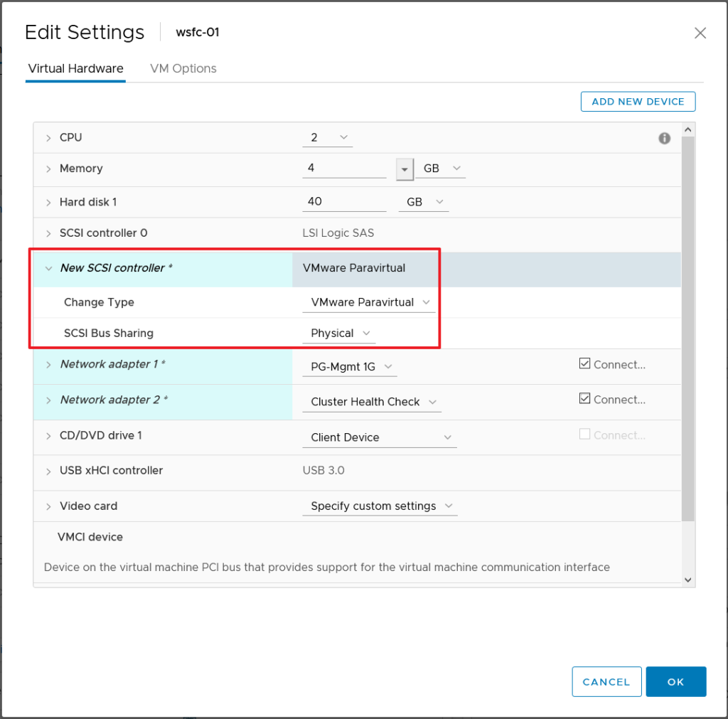Screen dimensions: 728x719
Task: Expand the Hard disk 1 row
Action: pos(48,203)
